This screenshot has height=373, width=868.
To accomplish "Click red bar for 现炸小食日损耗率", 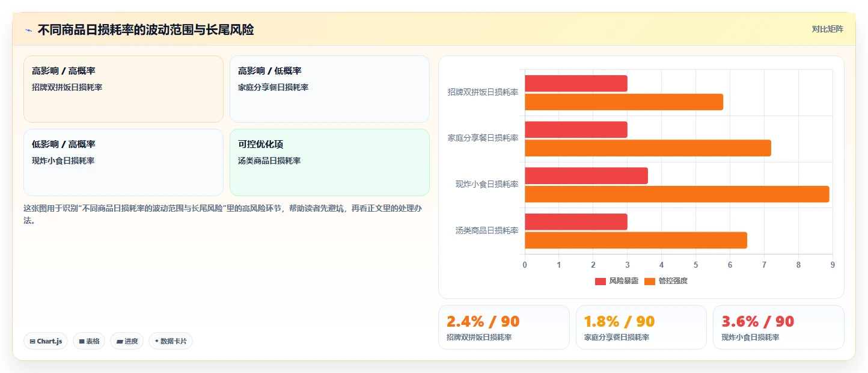I will point(586,176).
